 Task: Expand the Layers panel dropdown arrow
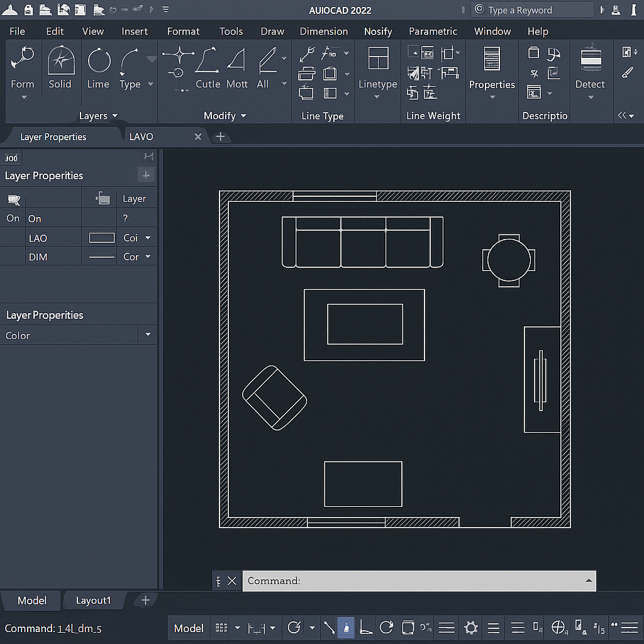coord(114,116)
